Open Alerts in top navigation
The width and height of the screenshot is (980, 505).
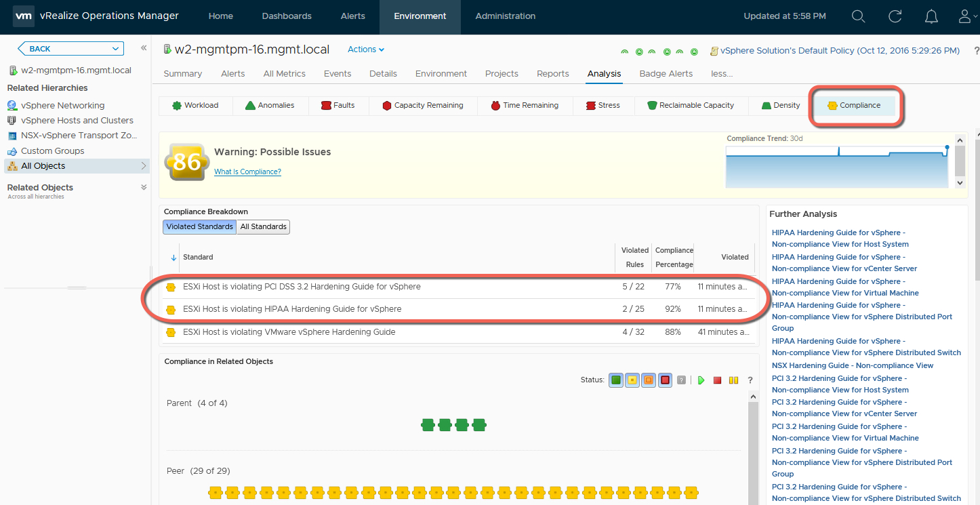click(353, 16)
